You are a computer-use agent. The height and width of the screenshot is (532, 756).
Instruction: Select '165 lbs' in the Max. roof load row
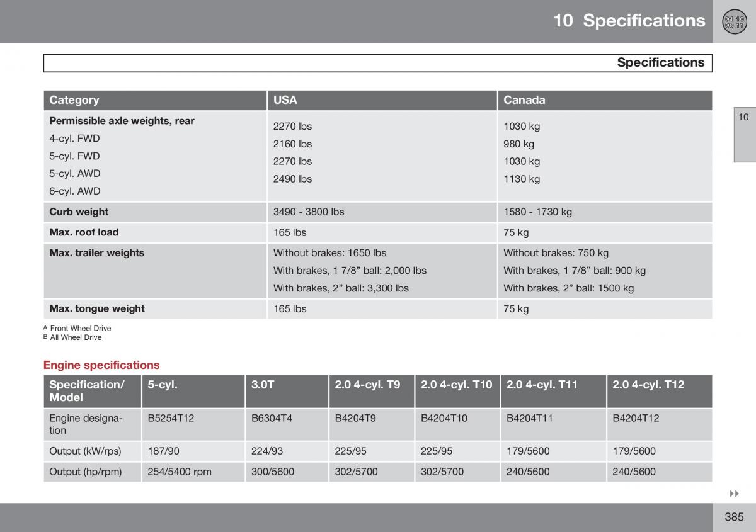coord(290,233)
